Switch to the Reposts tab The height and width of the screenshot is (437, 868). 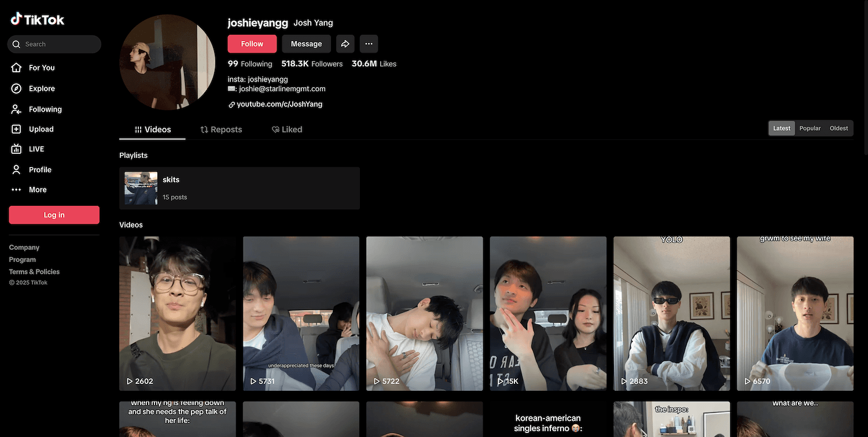[221, 129]
